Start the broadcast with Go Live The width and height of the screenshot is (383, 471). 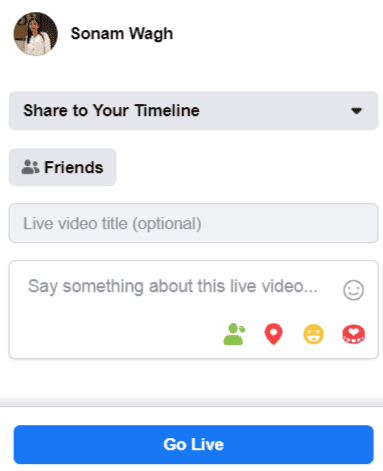[x=193, y=444]
